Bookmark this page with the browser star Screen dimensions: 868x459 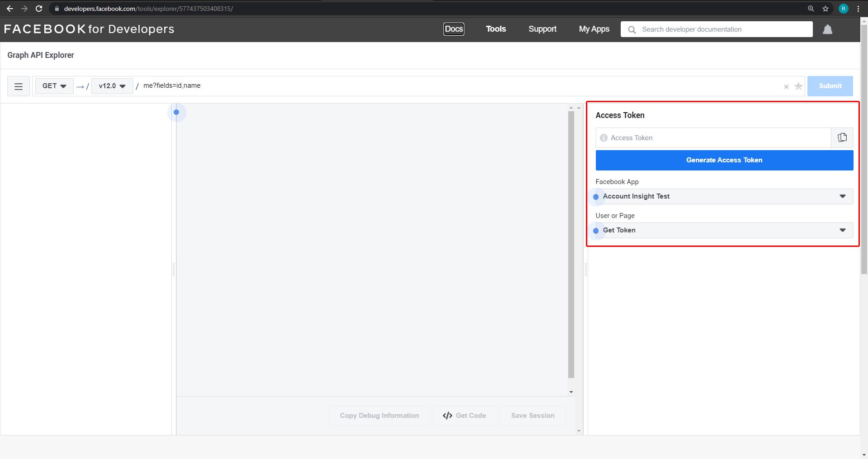pos(826,9)
